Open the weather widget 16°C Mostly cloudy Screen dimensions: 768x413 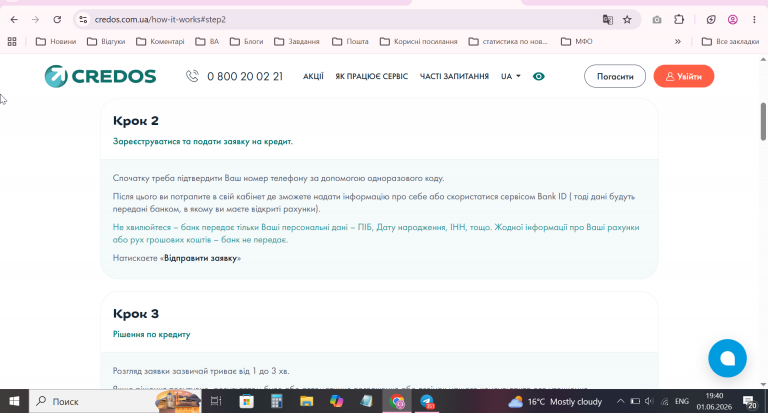(x=555, y=402)
